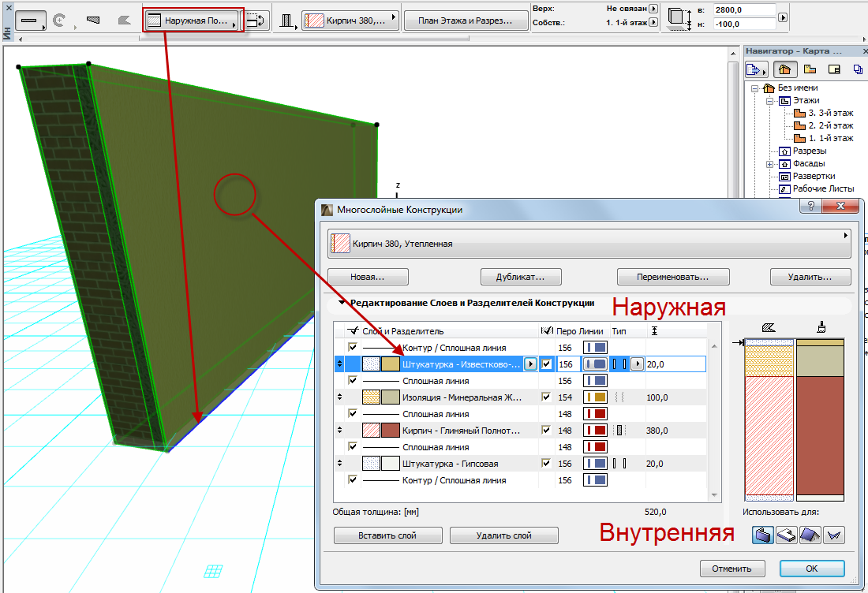The image size is (868, 593).
Task: Click the surface paint icon above preview
Action: click(821, 327)
